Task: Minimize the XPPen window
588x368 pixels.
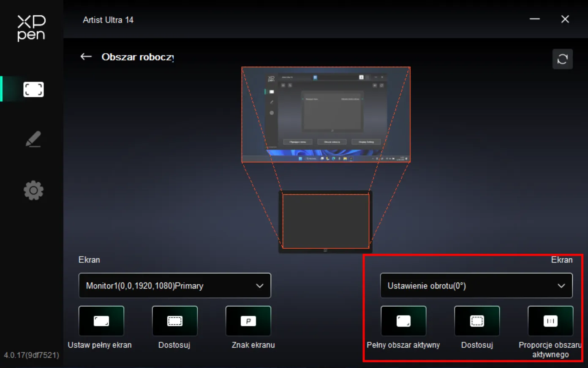Action: click(535, 19)
